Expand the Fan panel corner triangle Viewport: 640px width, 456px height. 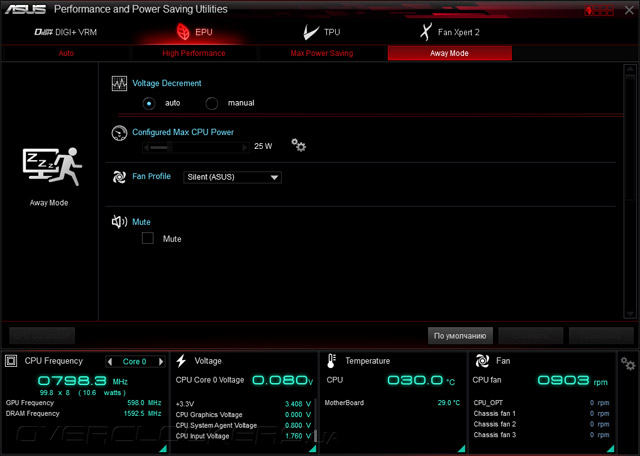point(610,449)
